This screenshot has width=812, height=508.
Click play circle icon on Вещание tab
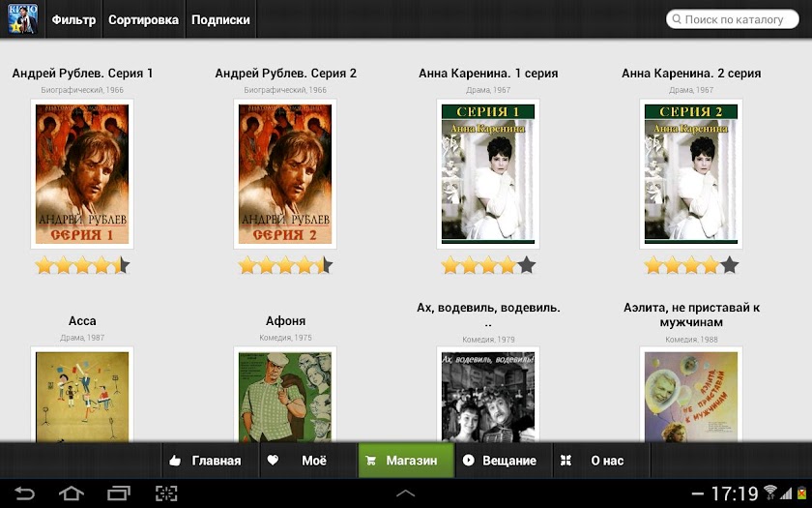pyautogui.click(x=468, y=461)
